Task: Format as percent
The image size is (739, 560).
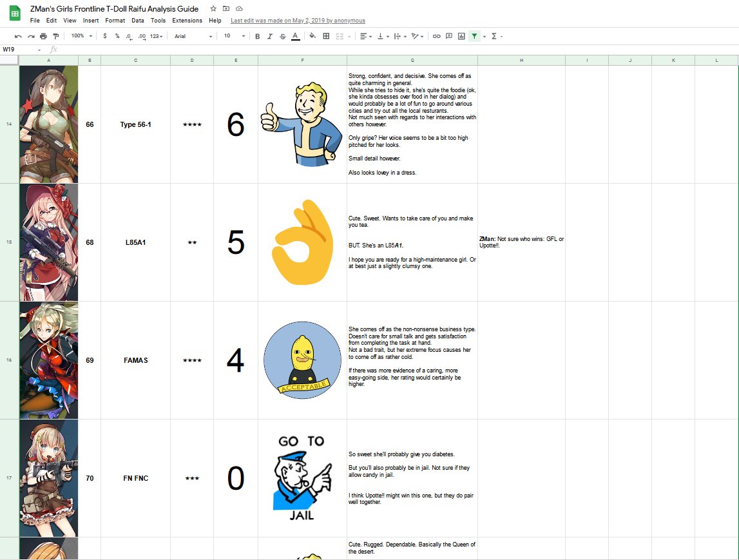Action: [x=117, y=36]
